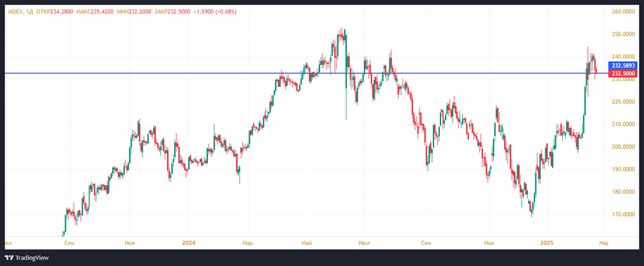Click the 200.0000 price scale label
The width and height of the screenshot is (644, 266).
[623, 147]
